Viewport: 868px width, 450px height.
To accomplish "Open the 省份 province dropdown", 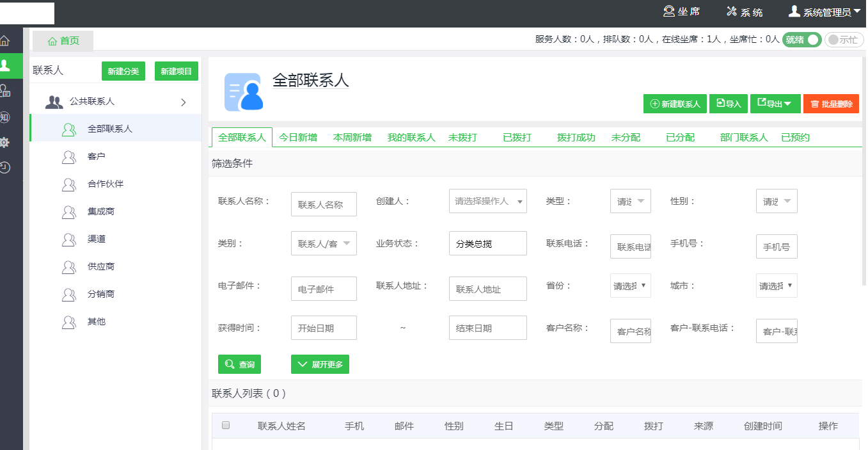I will point(630,285).
